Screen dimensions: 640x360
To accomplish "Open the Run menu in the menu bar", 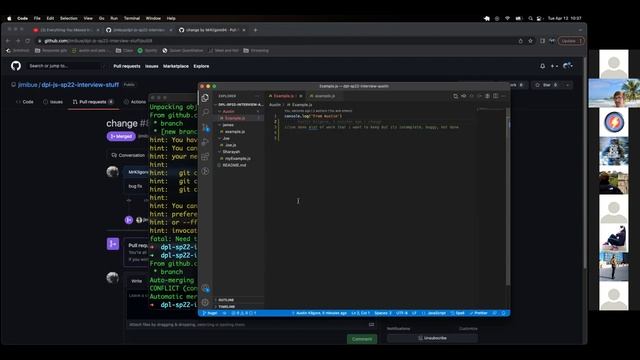I will click(114, 18).
